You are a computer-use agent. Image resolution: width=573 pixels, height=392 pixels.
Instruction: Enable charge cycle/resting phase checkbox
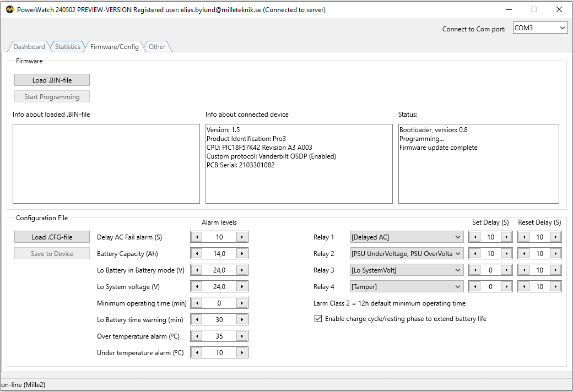(318, 318)
